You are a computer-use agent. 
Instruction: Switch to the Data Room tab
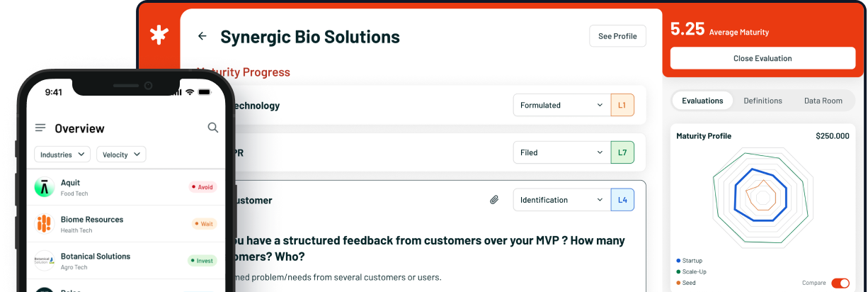pos(823,101)
